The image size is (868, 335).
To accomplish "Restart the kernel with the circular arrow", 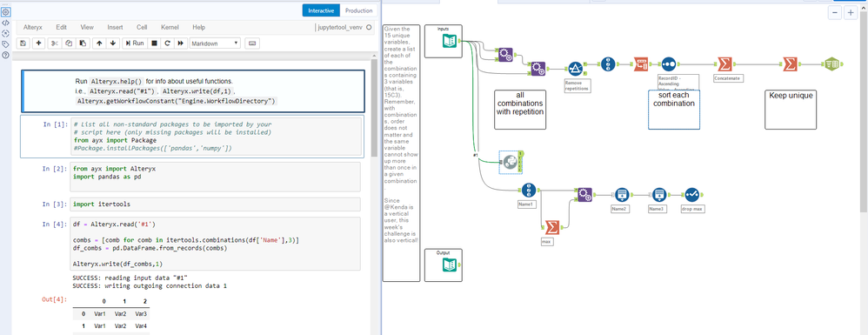I will tap(167, 43).
